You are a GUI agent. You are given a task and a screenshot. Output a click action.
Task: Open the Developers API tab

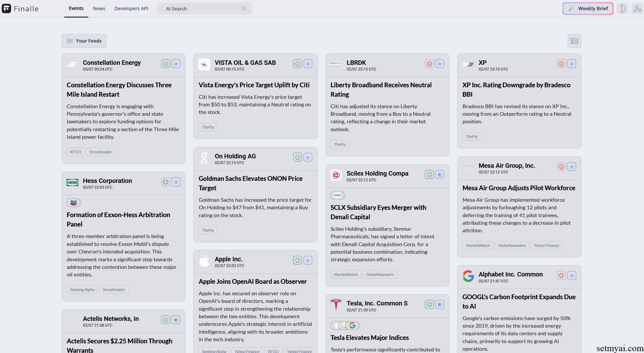coord(131,8)
